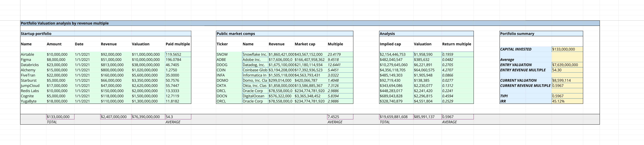The width and height of the screenshot is (644, 145).
Task: Select the DigitalOcean name cell
Action: [x=255, y=96]
